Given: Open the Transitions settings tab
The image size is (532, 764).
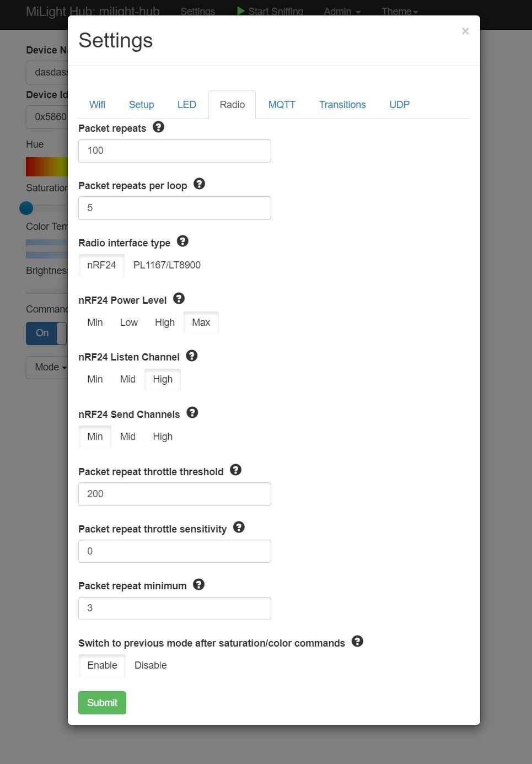Looking at the screenshot, I should [x=342, y=105].
